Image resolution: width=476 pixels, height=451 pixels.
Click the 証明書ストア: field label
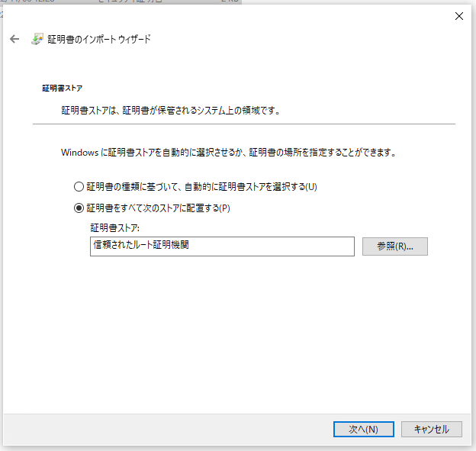tap(114, 227)
